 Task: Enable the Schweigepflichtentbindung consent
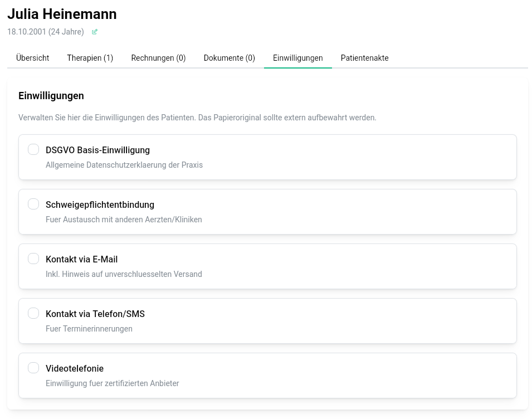pyautogui.click(x=33, y=204)
